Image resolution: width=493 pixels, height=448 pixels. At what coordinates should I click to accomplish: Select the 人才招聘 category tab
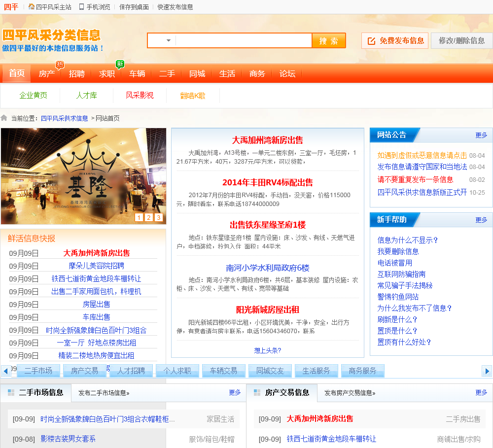131,371
